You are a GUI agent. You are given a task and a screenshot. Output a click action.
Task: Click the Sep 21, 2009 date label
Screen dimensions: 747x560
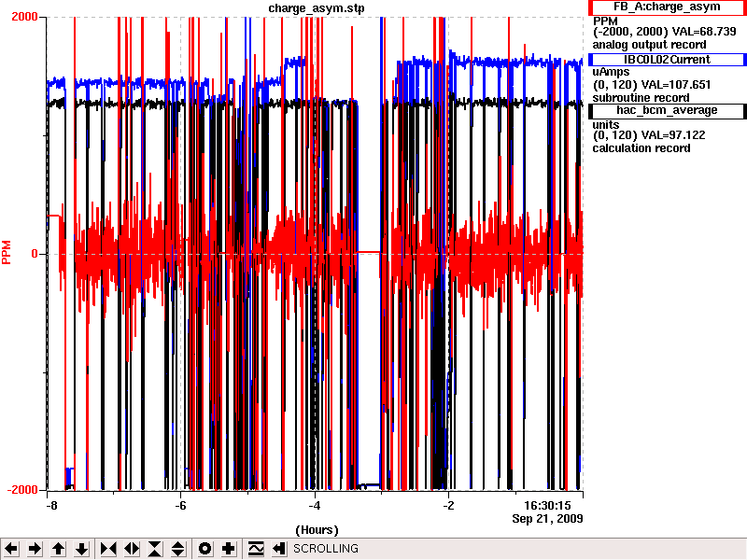point(547,519)
